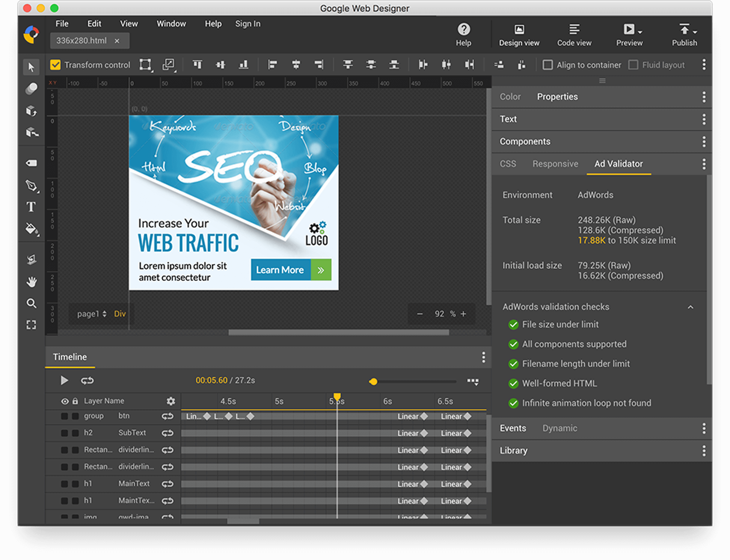Adjust the timeline zoom slider handle

click(373, 382)
